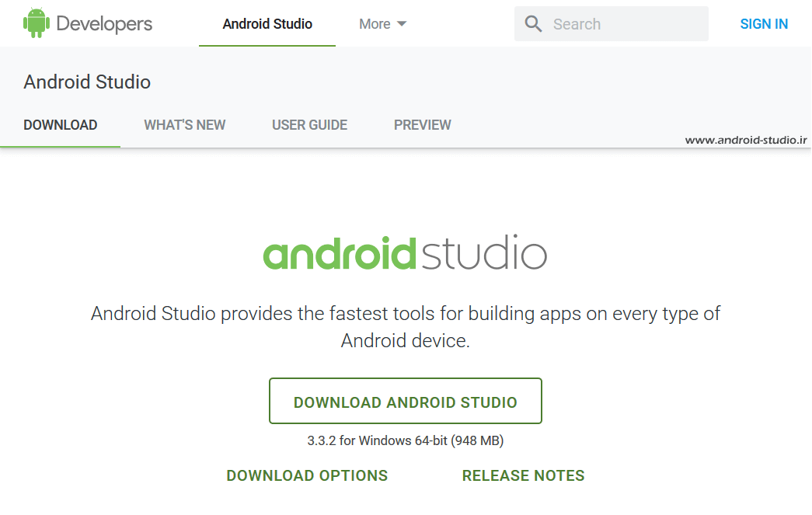Select the Android Studio top navigation tab
Viewport: 812px width, 515px height.
click(x=267, y=24)
